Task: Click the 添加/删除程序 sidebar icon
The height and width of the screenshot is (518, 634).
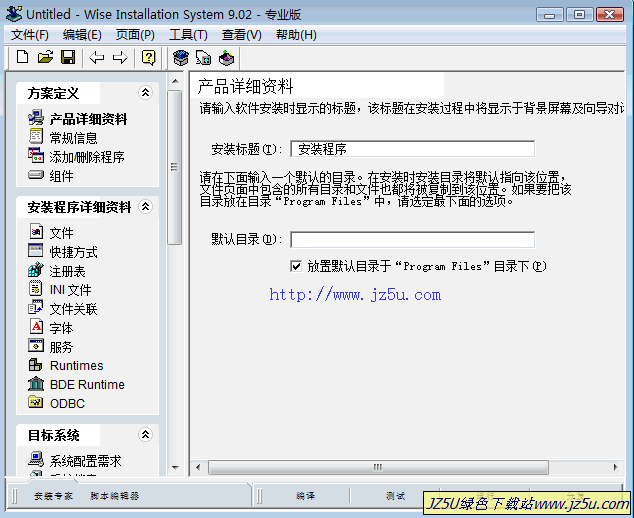Action: 36,155
